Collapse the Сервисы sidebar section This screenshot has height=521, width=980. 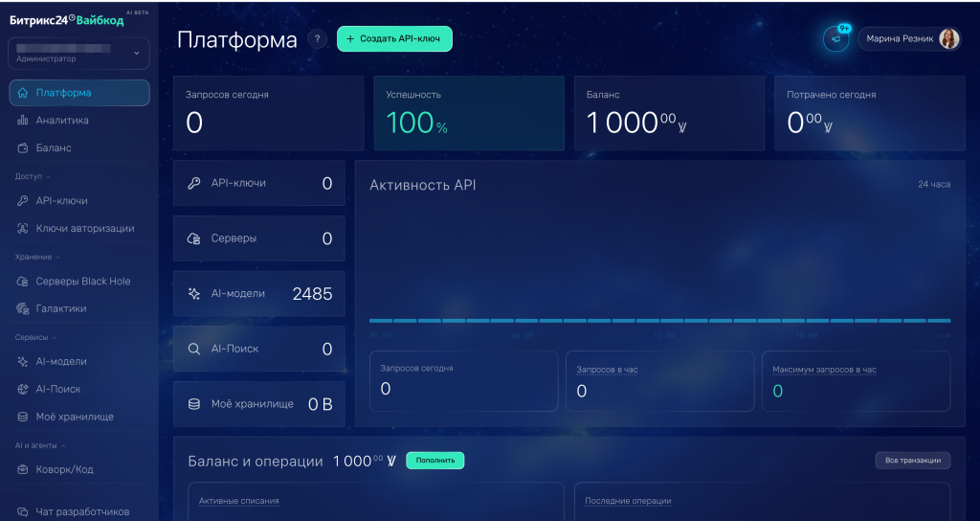[35, 337]
